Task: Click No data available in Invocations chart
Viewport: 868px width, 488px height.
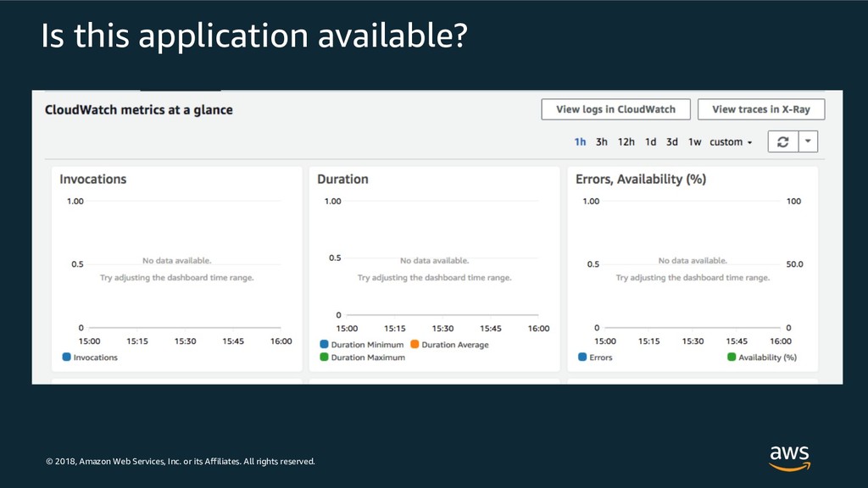Action: pyautogui.click(x=176, y=261)
